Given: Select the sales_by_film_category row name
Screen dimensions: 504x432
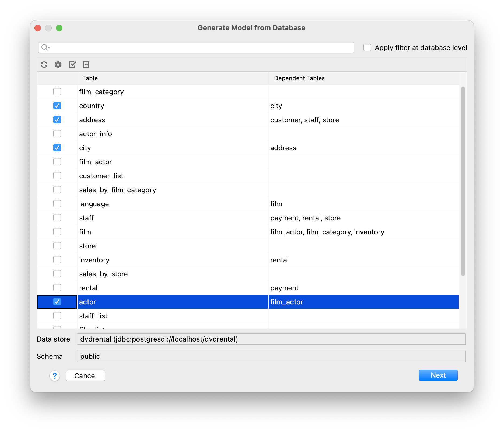Looking at the screenshot, I should tap(118, 190).
